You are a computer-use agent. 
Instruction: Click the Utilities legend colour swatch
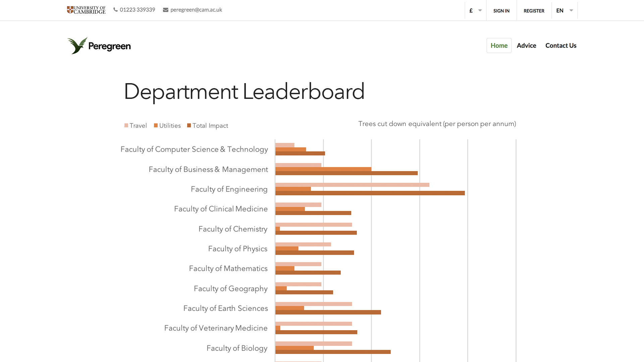156,125
